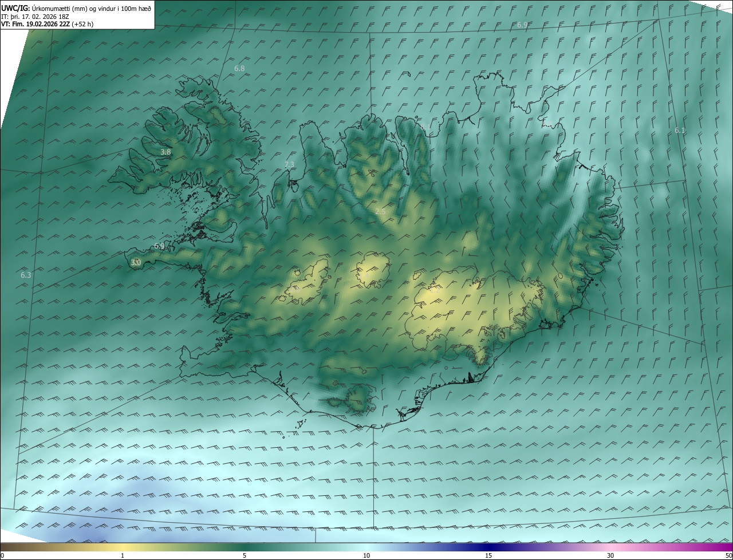Click the 'VT: Fim. 19.02.2026 22Z (+52 h)' line
Image resolution: width=733 pixels, height=560 pixels.
(47, 24)
